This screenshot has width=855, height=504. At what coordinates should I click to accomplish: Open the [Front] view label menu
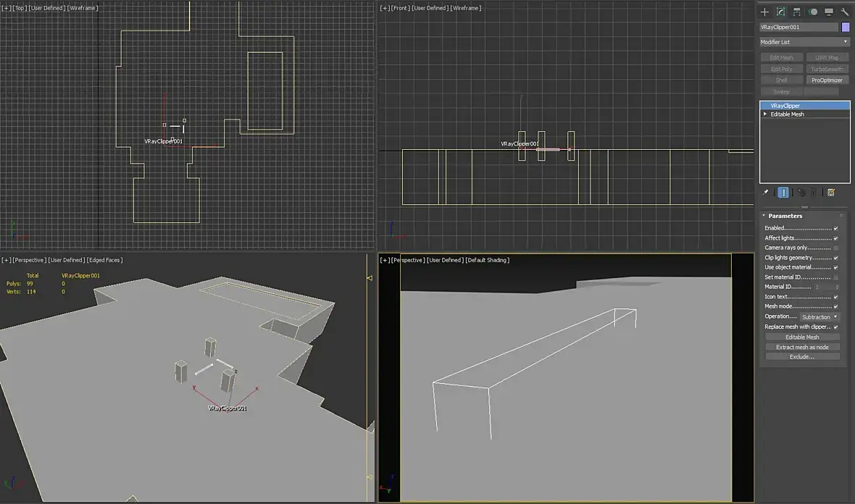[x=401, y=8]
